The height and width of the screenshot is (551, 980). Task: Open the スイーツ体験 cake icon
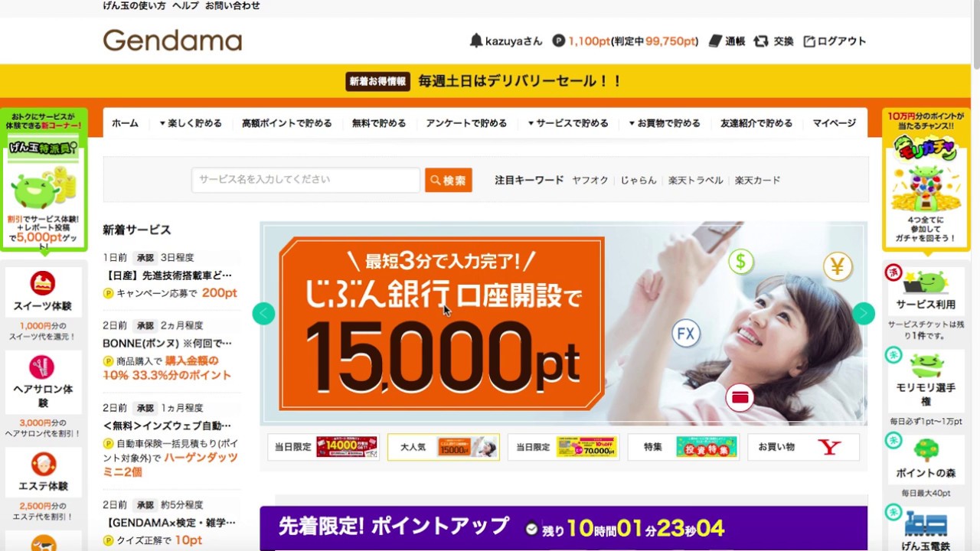[43, 282]
